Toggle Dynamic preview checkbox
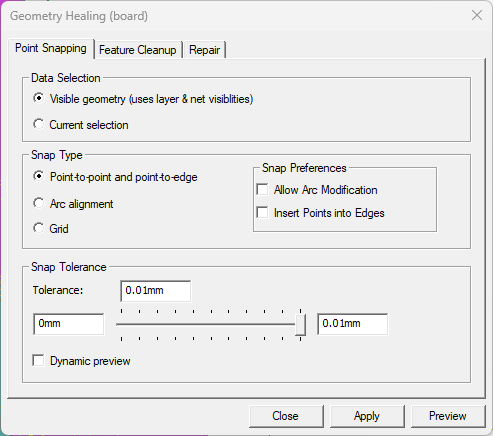 (x=38, y=361)
